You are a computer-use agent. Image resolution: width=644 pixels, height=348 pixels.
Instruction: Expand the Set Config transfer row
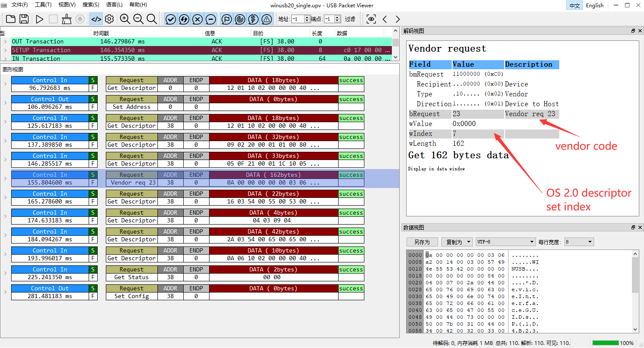(x=5, y=292)
